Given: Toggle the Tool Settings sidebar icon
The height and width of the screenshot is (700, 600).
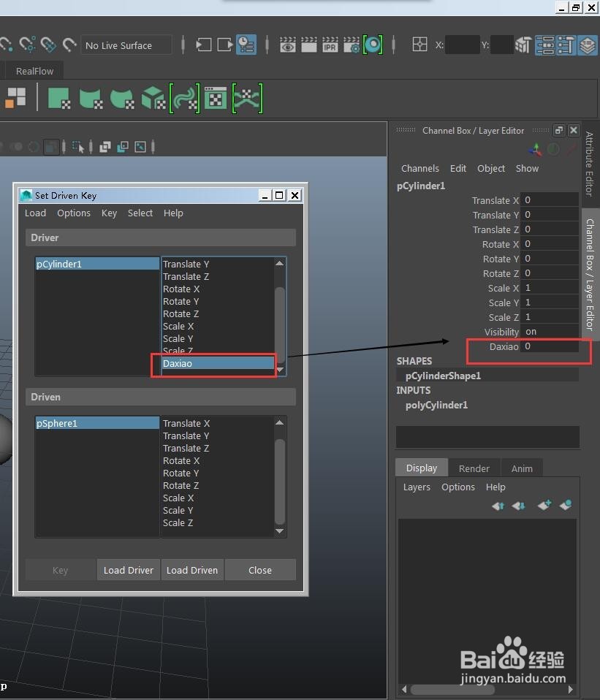Looking at the screenshot, I should [566, 45].
